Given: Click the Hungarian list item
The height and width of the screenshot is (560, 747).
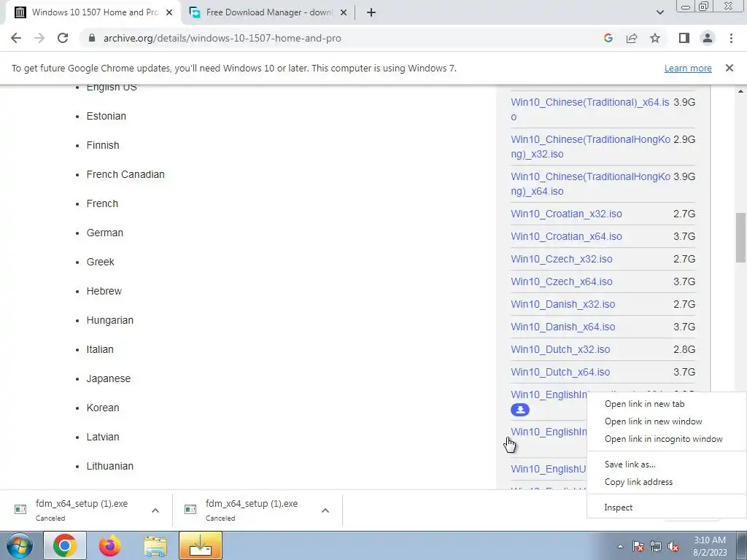Looking at the screenshot, I should 109,321.
